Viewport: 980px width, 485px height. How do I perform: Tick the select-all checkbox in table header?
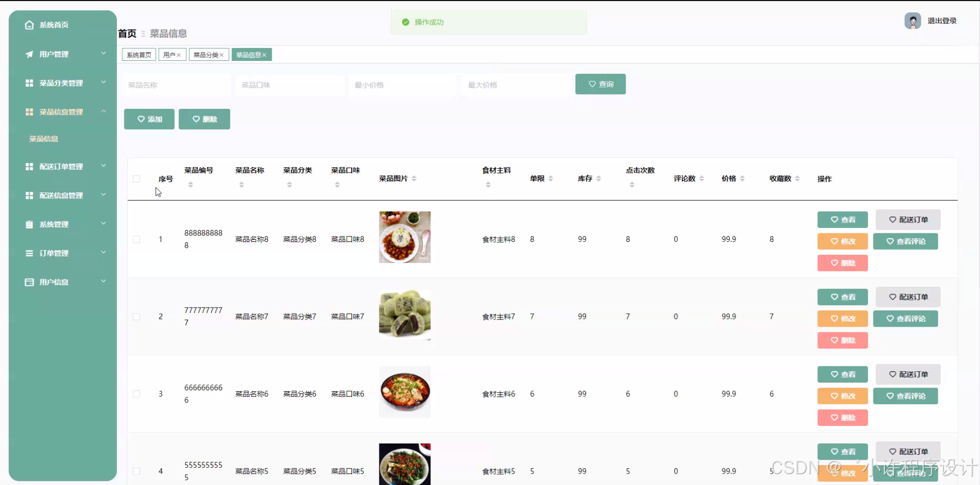click(x=136, y=179)
